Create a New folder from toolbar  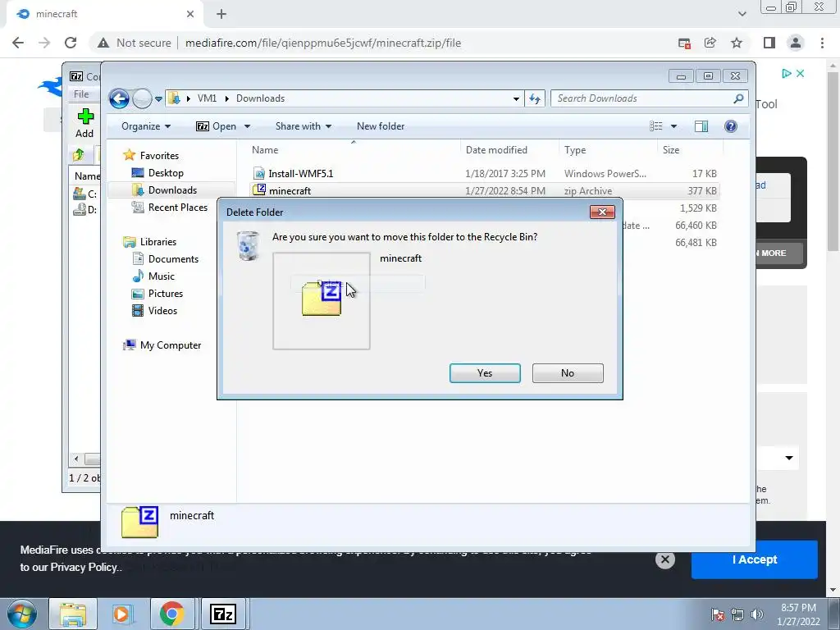point(381,126)
